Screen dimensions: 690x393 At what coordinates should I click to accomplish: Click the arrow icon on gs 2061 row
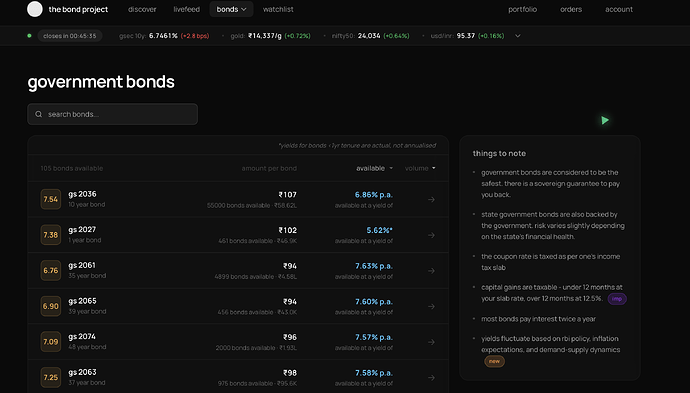[x=431, y=271]
